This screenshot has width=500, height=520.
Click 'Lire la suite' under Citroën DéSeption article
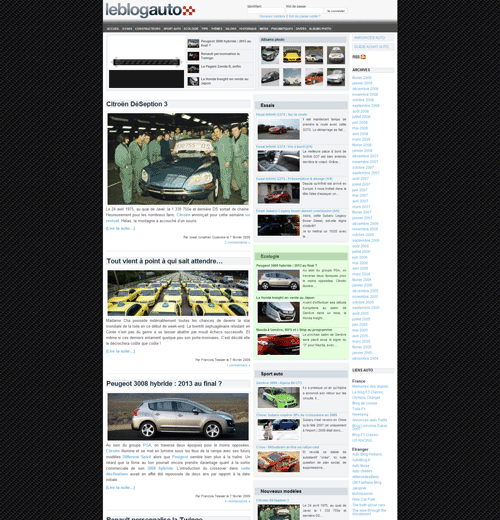(120, 228)
